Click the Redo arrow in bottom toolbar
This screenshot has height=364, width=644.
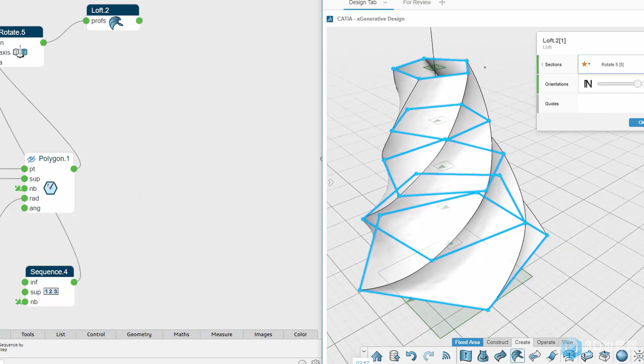pos(429,356)
